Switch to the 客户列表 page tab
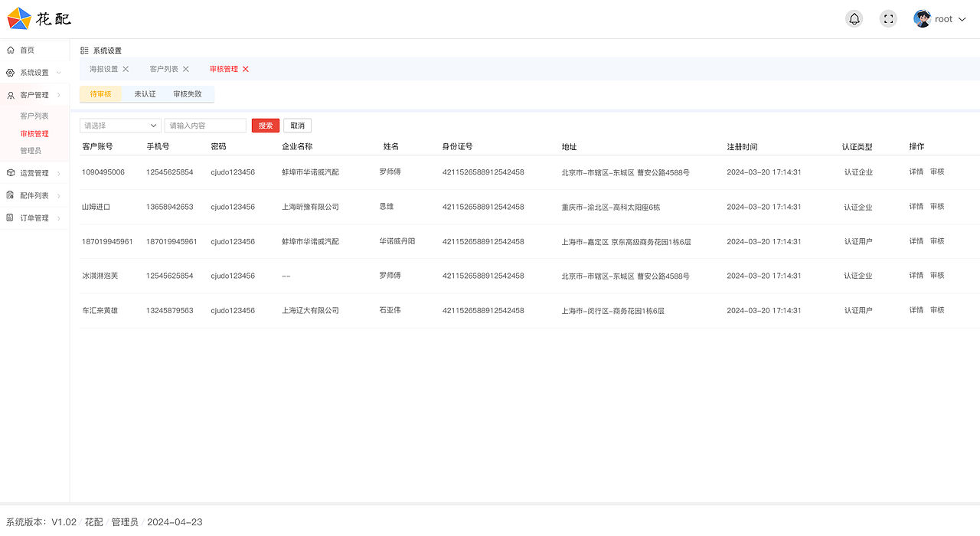Screen dimensions: 980x536 (x=164, y=69)
